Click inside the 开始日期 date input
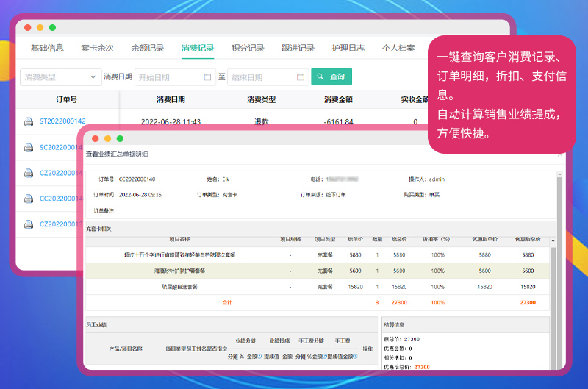The width and height of the screenshot is (588, 389). 165,77
